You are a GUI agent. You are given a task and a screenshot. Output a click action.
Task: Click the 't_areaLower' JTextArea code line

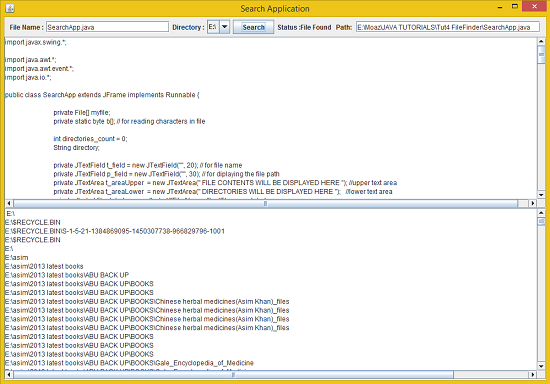tap(223, 191)
